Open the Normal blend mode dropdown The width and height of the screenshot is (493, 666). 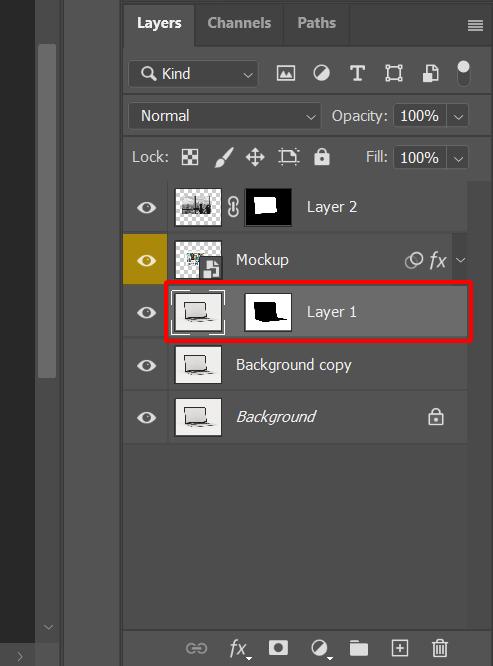pos(225,116)
